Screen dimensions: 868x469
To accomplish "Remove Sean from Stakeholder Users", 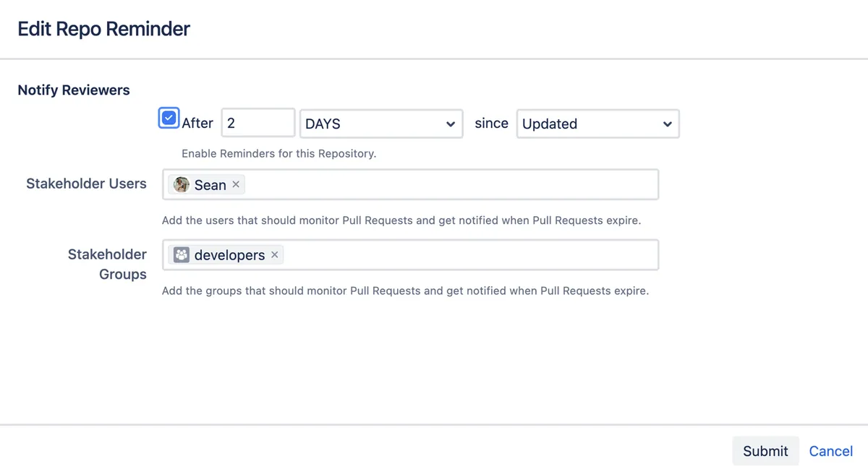I will tap(236, 184).
